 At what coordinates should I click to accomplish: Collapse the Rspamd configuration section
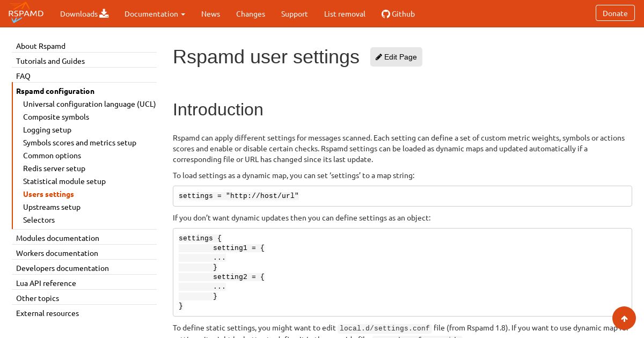click(x=55, y=91)
